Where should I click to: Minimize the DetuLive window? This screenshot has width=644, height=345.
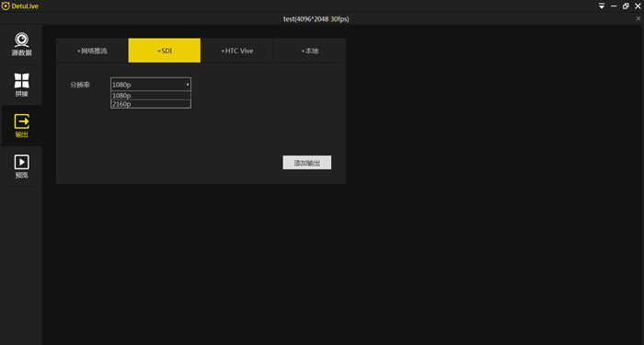point(614,6)
